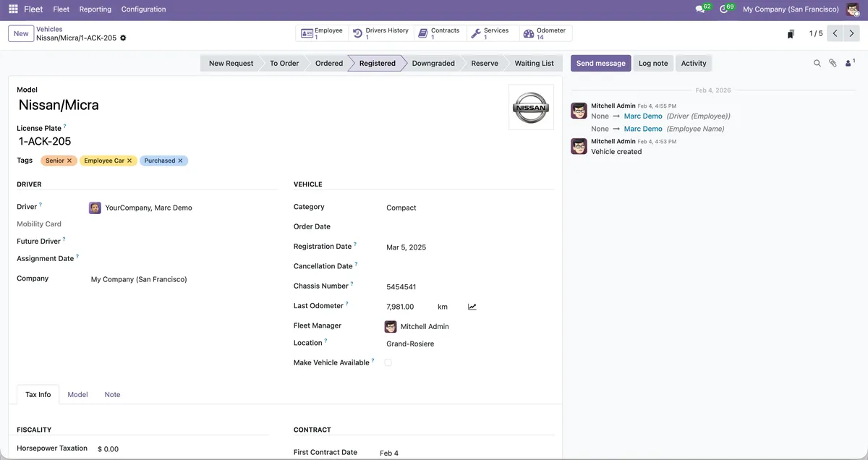The image size is (868, 460).
Task: Click the Log note button
Action: [653, 63]
